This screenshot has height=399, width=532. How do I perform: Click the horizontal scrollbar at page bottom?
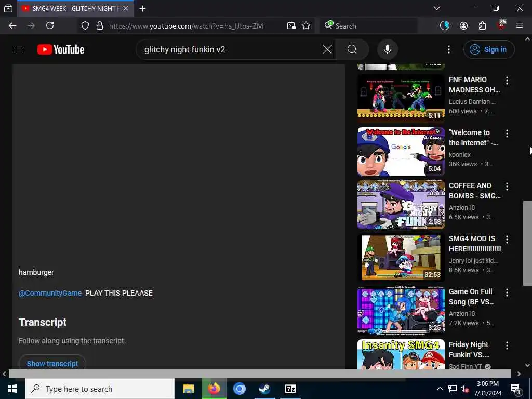coord(260,374)
